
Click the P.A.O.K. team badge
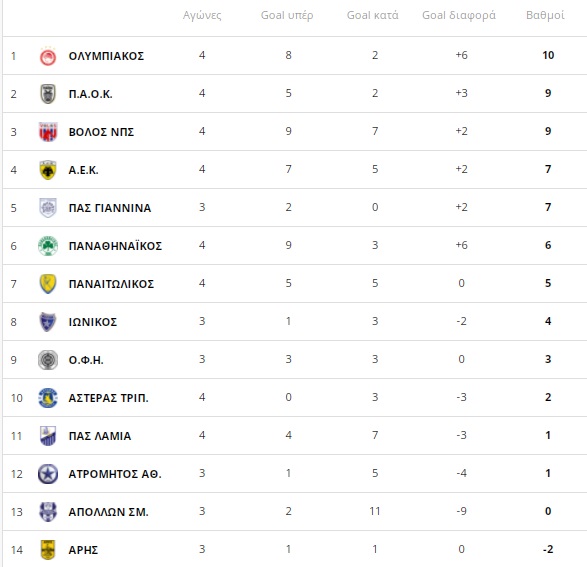(x=48, y=94)
